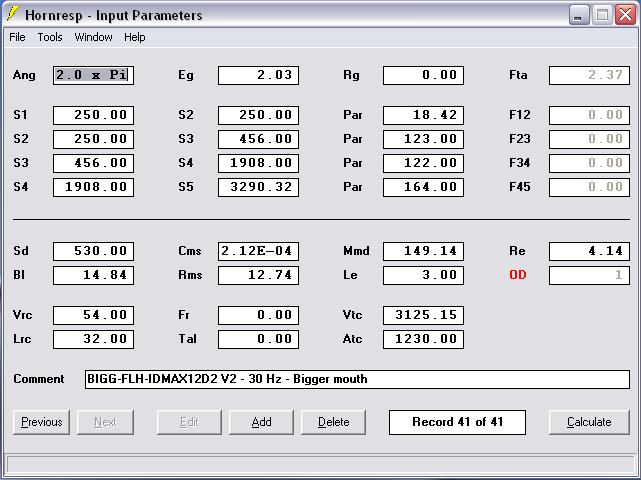Open the Tools menu
The height and width of the screenshot is (480, 641).
(x=50, y=37)
